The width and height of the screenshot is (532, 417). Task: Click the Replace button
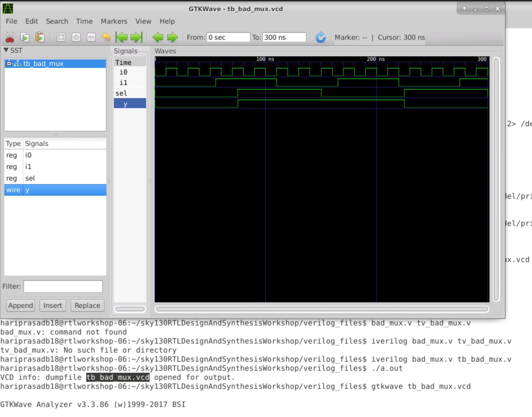(x=87, y=306)
